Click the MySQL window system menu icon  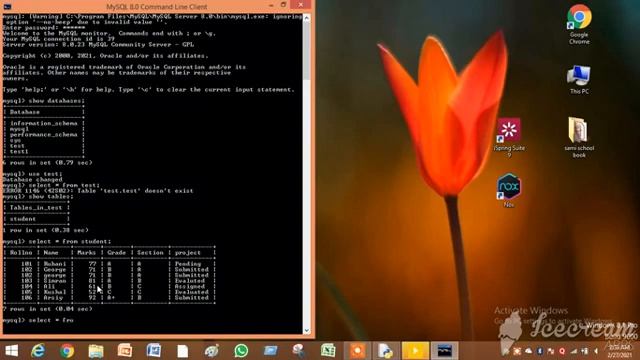point(7,7)
